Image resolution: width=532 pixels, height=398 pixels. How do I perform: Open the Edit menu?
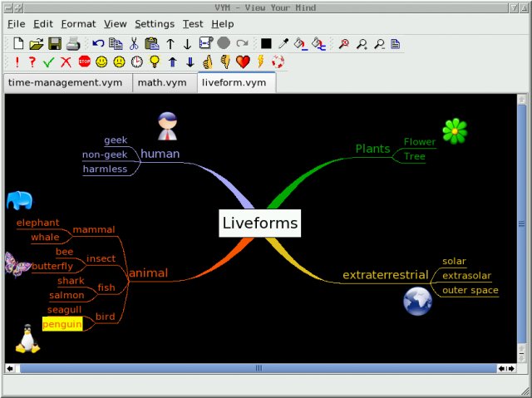pos(43,24)
